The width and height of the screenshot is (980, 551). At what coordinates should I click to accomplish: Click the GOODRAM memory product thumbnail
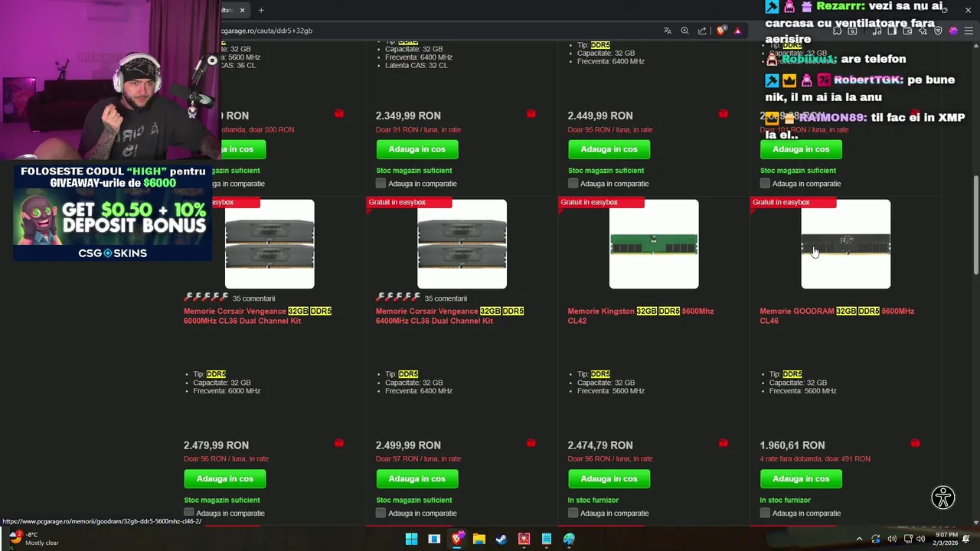pos(846,244)
